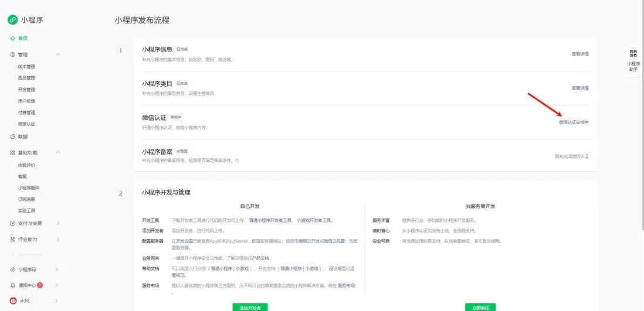
Task: Click the 支付与交易 icon
Action: pos(13,224)
